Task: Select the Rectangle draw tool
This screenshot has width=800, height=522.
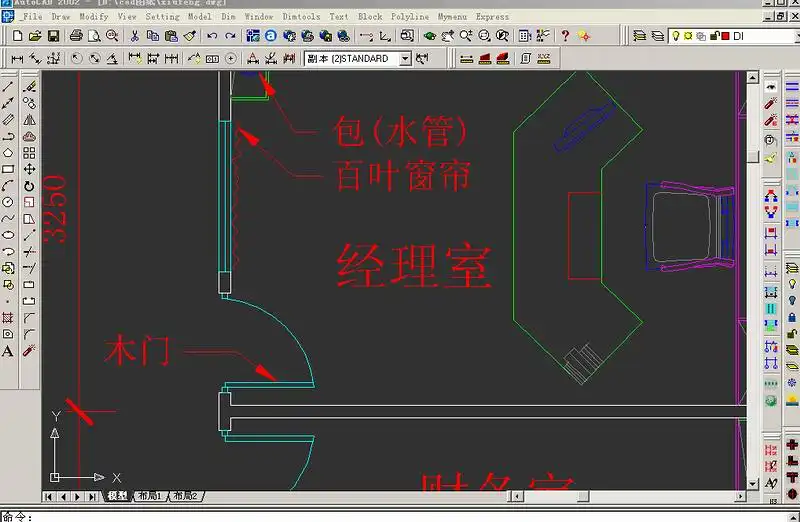Action: (x=8, y=169)
